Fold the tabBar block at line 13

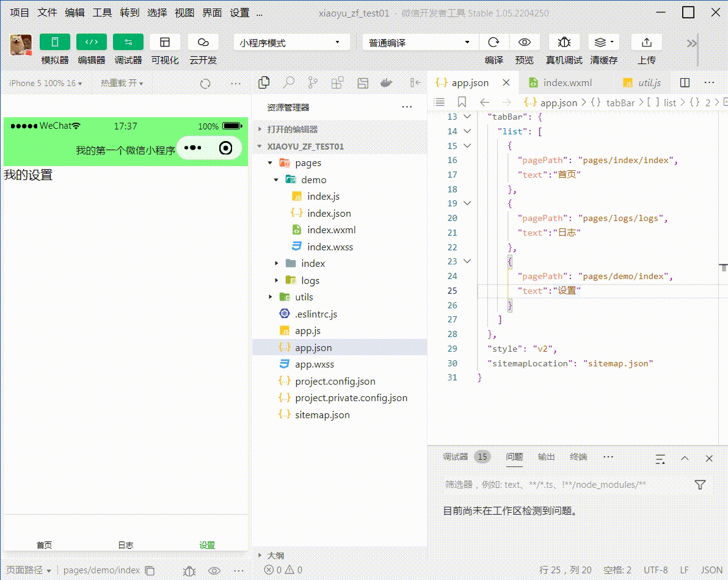click(468, 117)
